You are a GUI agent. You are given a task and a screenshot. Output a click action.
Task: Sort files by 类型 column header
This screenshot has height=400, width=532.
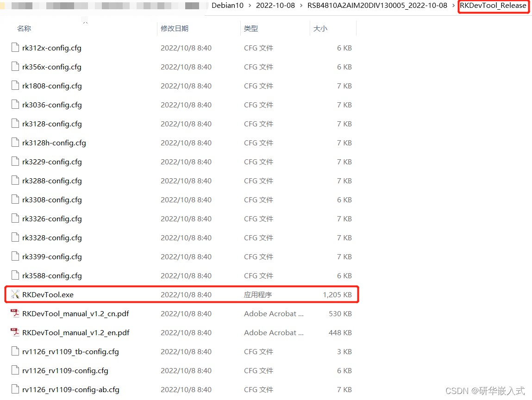251,29
